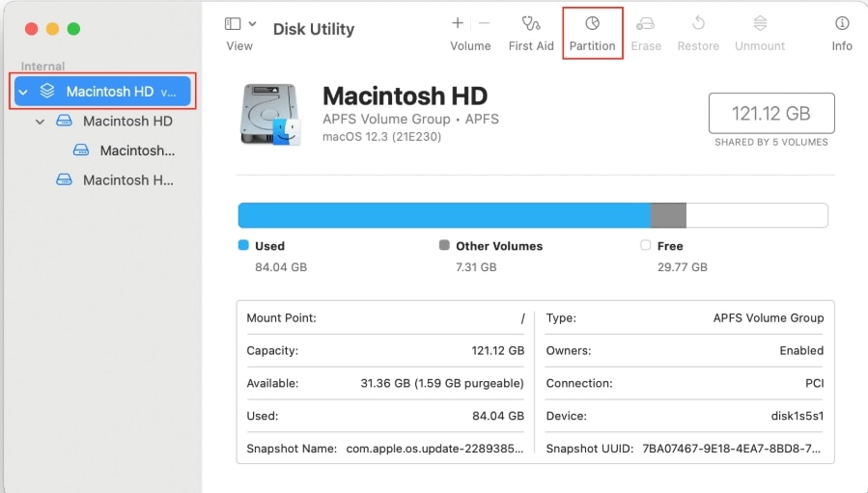The height and width of the screenshot is (493, 868).
Task: Click the blue Used portion of usage bar
Action: click(444, 215)
